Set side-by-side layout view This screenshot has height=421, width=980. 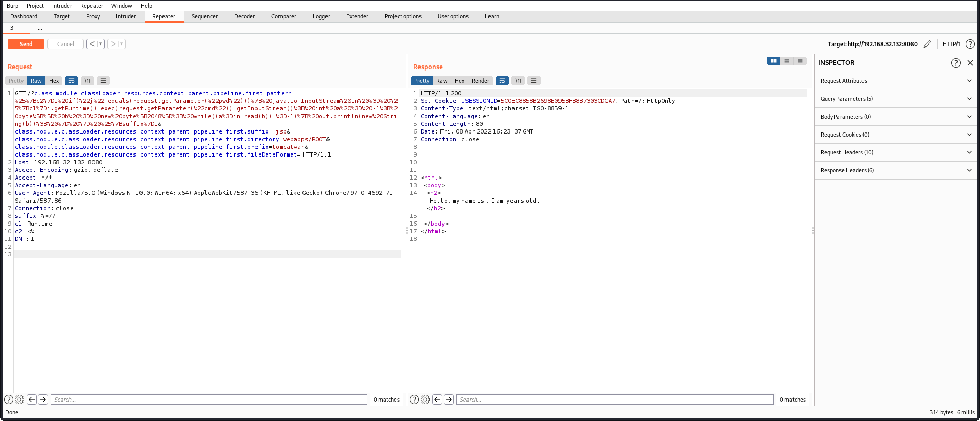coord(774,61)
